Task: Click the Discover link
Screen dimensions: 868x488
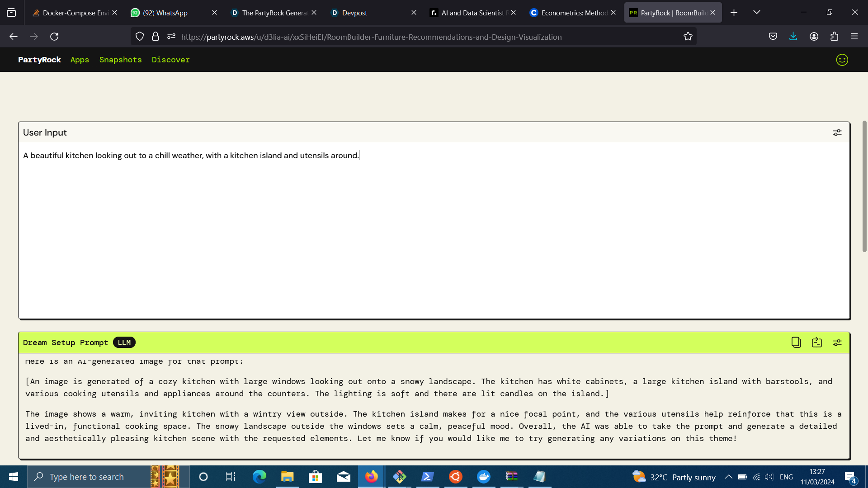Action: click(170, 60)
